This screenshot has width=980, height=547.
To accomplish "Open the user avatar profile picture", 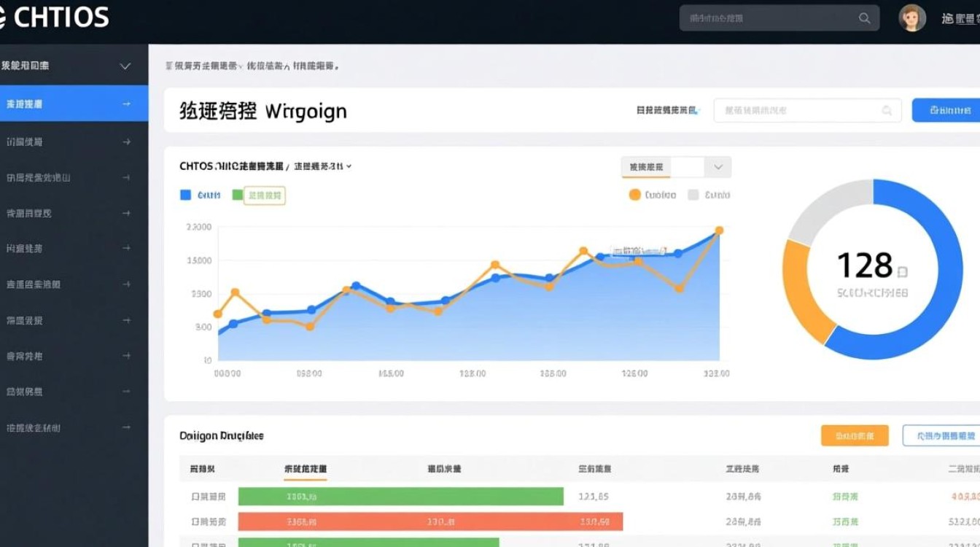I will [x=911, y=18].
